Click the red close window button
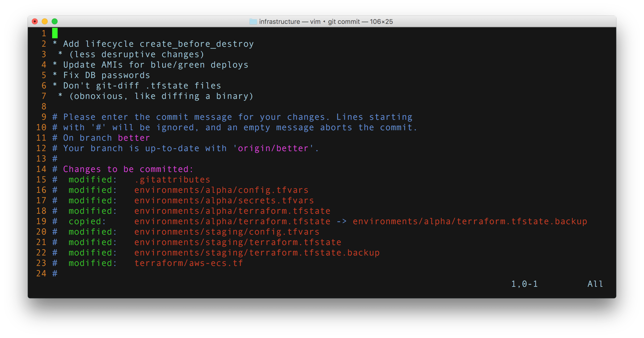 click(x=35, y=22)
